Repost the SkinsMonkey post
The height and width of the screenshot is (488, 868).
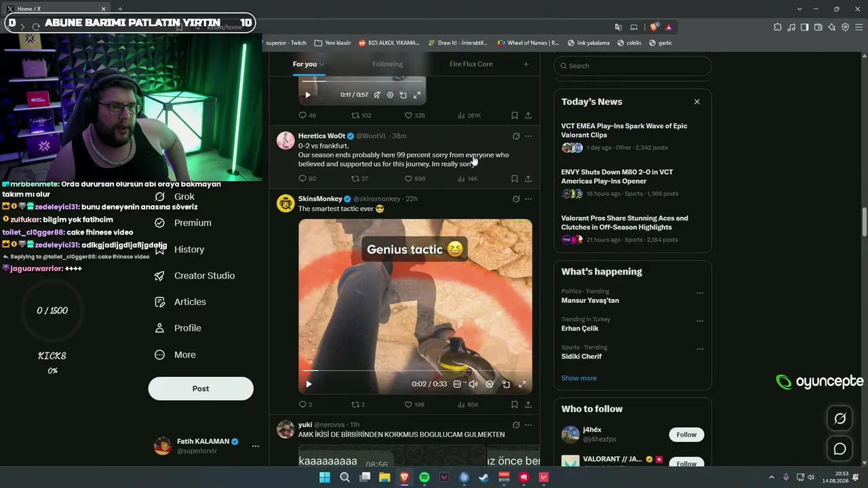point(358,405)
